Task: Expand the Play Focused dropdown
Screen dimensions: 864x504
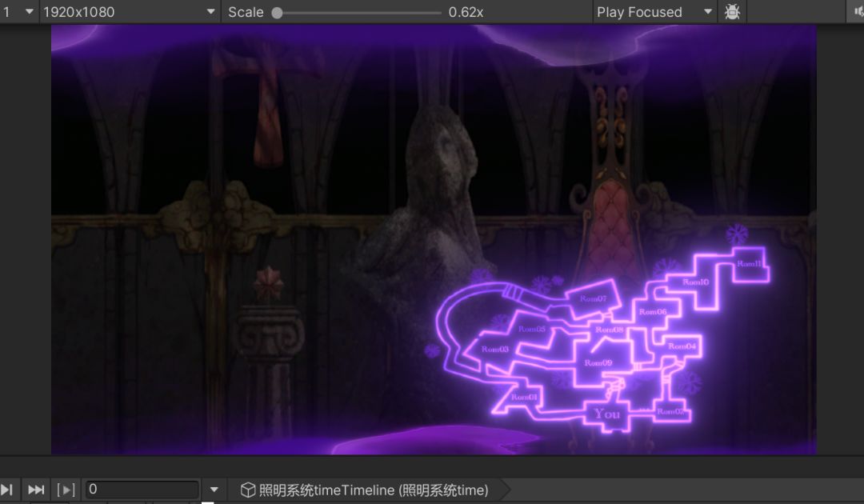Action: (654, 11)
